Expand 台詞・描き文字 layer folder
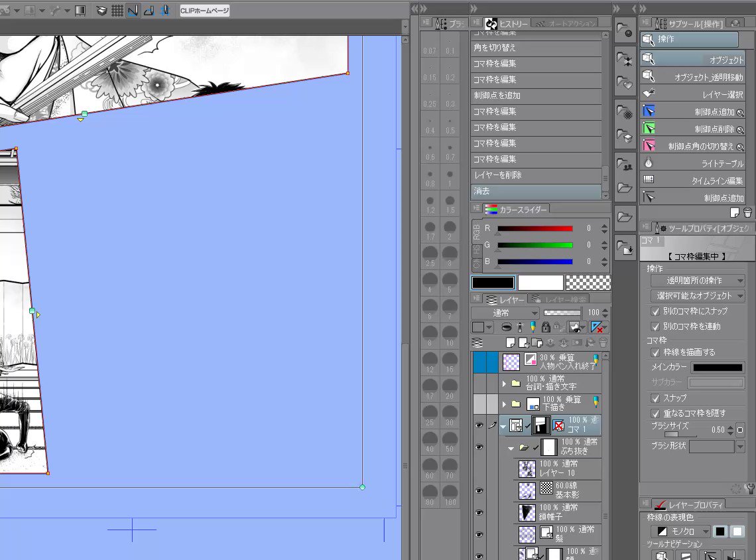Image resolution: width=756 pixels, height=560 pixels. pyautogui.click(x=504, y=384)
